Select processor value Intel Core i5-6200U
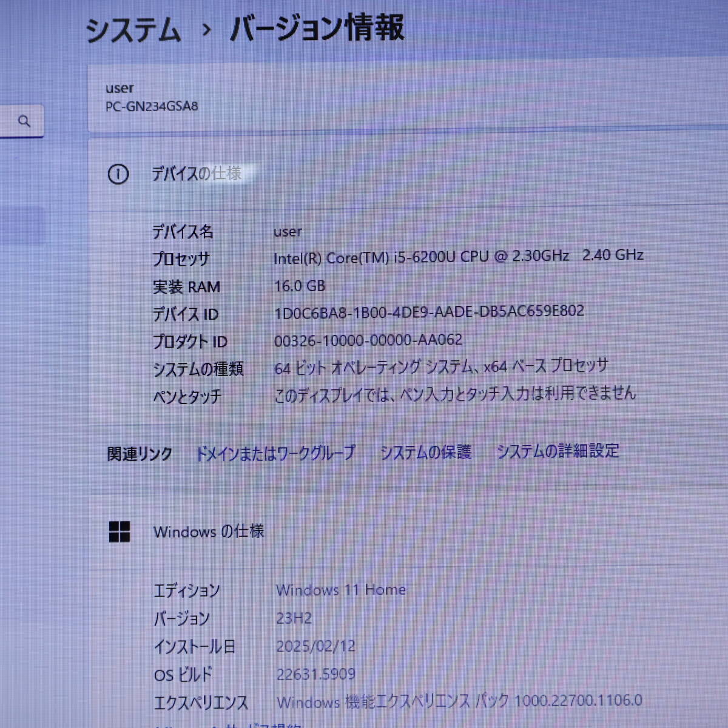This screenshot has height=728, width=728. point(458,257)
